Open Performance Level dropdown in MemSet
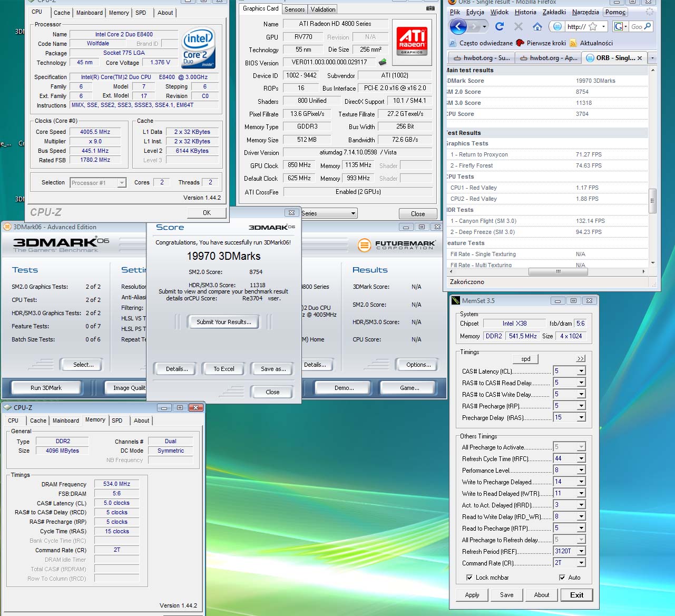The height and width of the screenshot is (616, 675). 581,470
